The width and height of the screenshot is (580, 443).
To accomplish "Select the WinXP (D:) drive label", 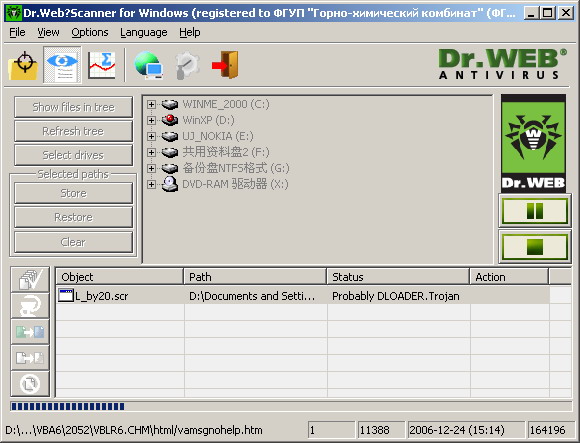I will click(x=208, y=120).
